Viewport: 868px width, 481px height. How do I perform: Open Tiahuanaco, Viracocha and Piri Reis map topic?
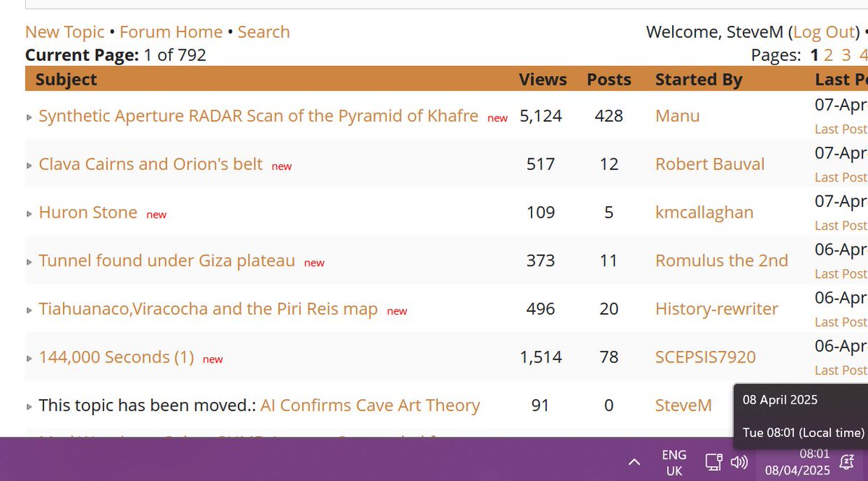208,309
